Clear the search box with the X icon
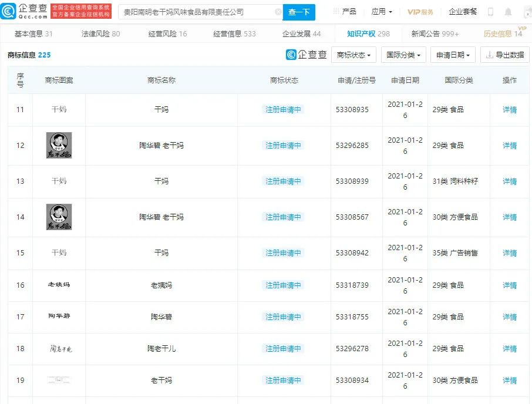This screenshot has height=404, width=532. click(x=278, y=12)
